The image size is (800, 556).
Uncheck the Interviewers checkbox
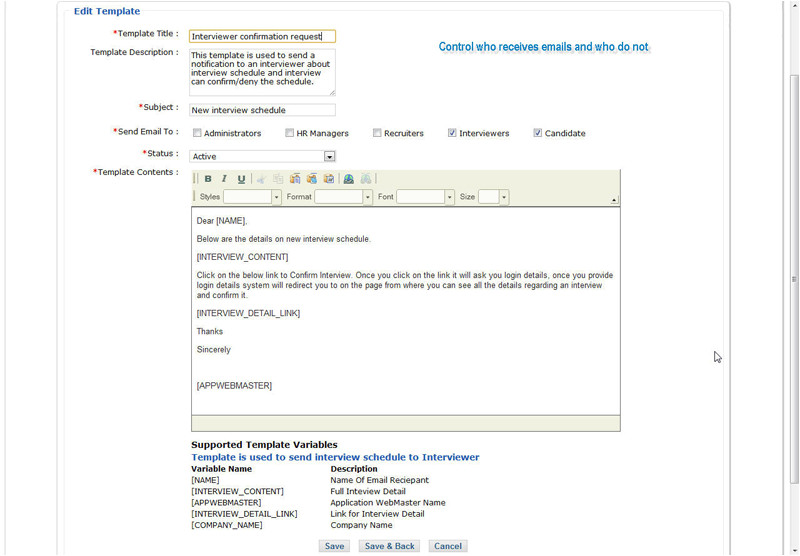tap(453, 133)
